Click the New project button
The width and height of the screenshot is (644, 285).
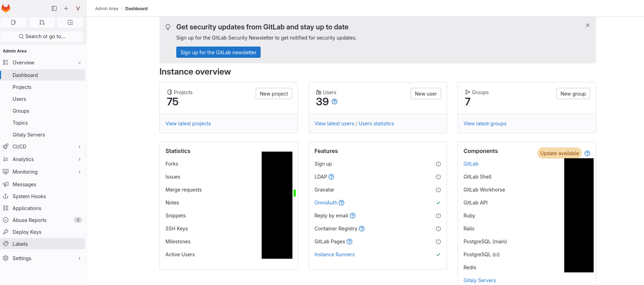pos(274,93)
